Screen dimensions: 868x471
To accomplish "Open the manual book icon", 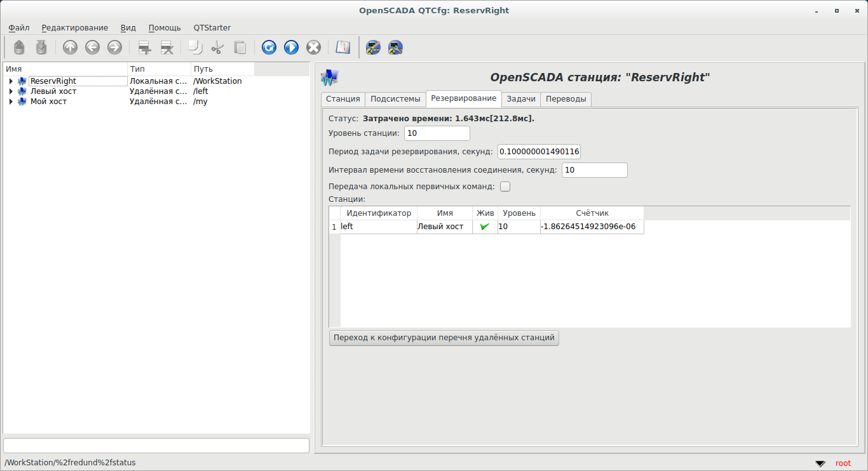I will [343, 48].
